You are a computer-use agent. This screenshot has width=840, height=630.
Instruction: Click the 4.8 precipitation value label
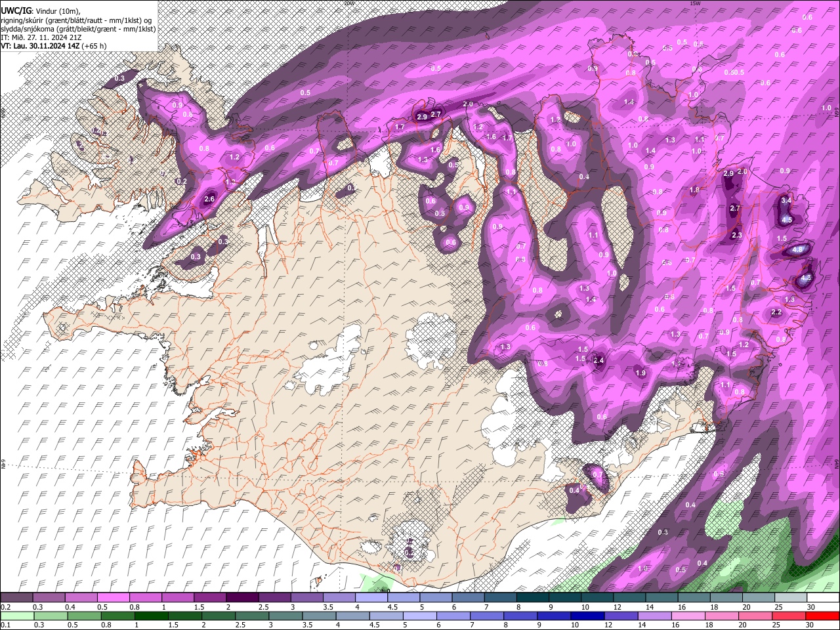pyautogui.click(x=798, y=249)
